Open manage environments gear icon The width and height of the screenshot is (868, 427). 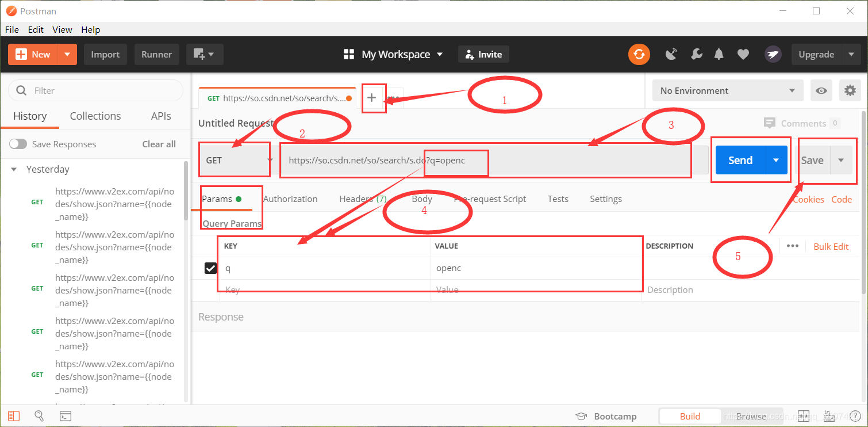[850, 90]
